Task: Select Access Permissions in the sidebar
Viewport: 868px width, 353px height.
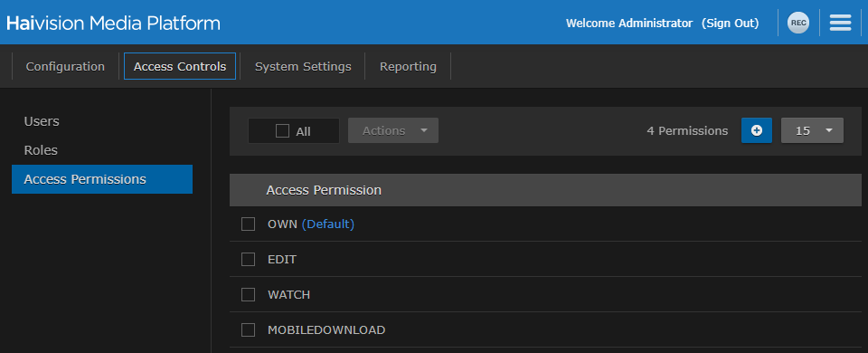Action: pos(102,179)
